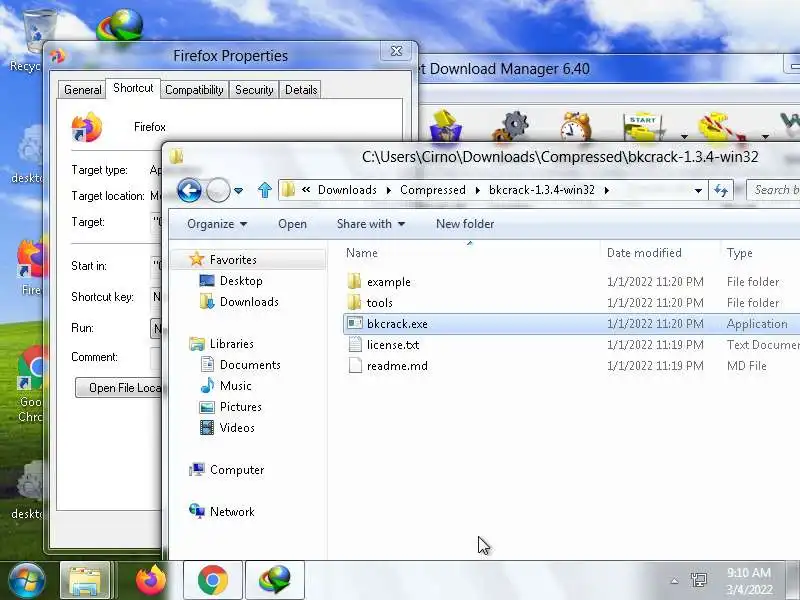Select Computer in navigation pane
The width and height of the screenshot is (800, 600).
pyautogui.click(x=227, y=470)
